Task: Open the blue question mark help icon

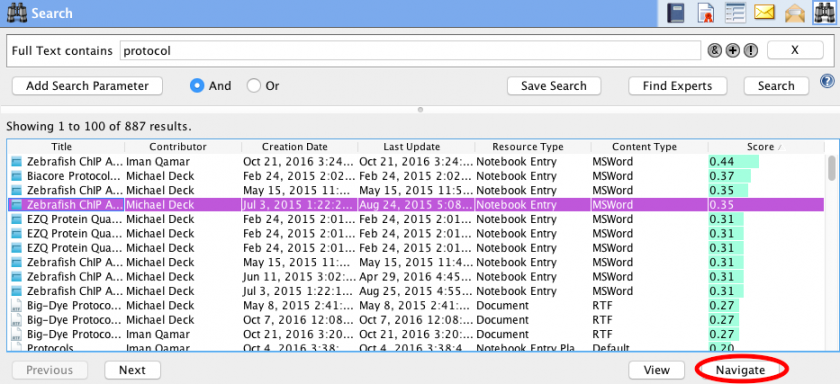Action: tap(827, 81)
